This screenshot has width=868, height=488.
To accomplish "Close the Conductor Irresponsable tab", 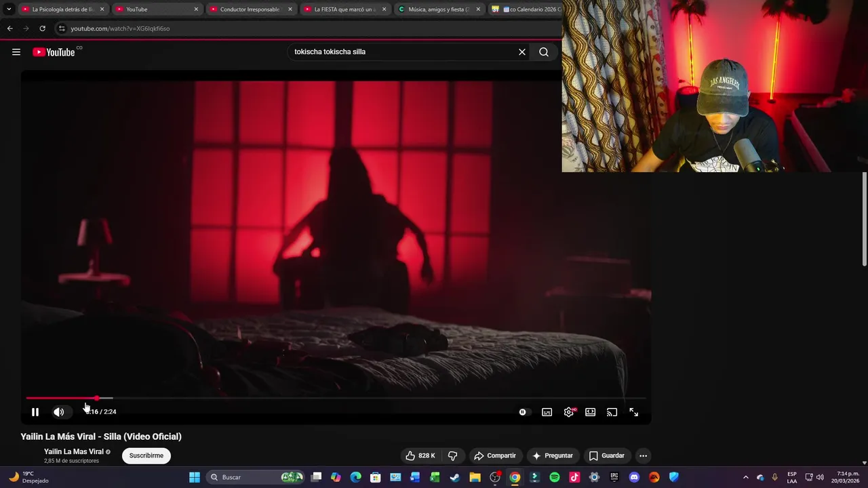I will (290, 9).
